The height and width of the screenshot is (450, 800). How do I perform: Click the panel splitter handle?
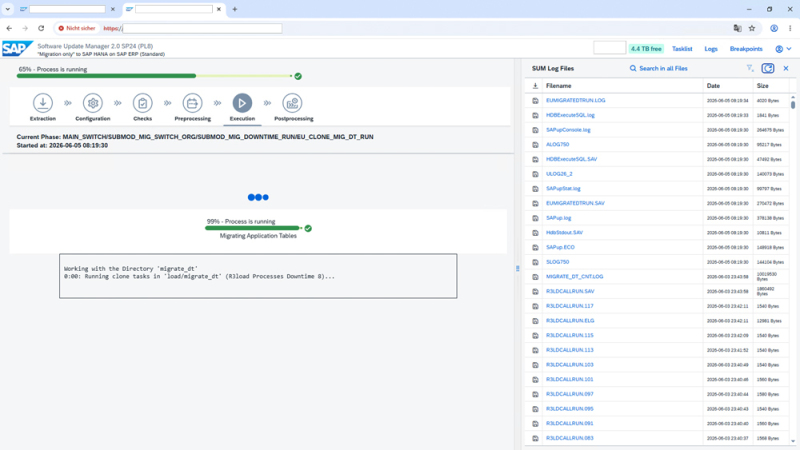(x=517, y=268)
